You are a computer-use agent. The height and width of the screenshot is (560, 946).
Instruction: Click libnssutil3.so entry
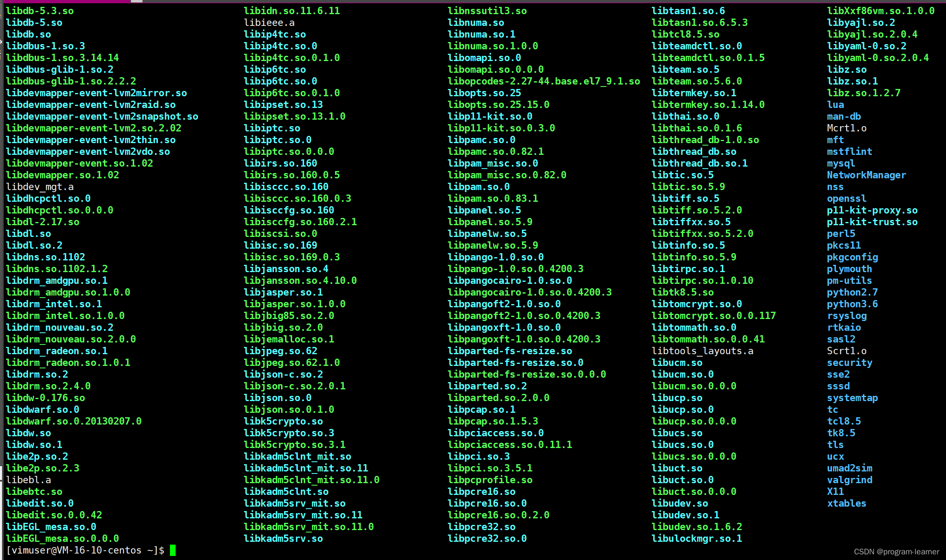pyautogui.click(x=487, y=11)
